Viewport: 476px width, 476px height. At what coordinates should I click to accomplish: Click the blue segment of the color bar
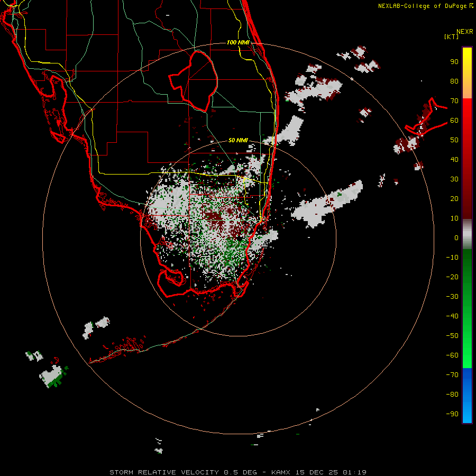click(x=467, y=395)
